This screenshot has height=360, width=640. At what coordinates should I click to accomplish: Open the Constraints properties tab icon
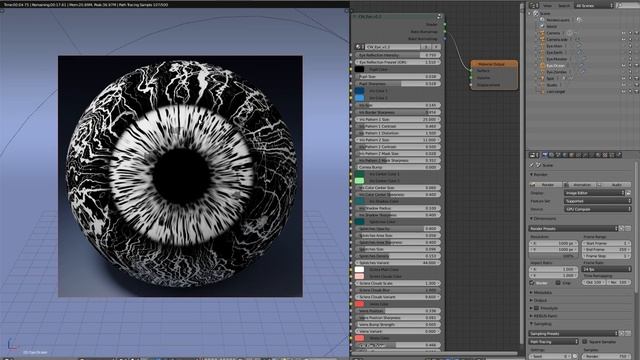(577, 155)
